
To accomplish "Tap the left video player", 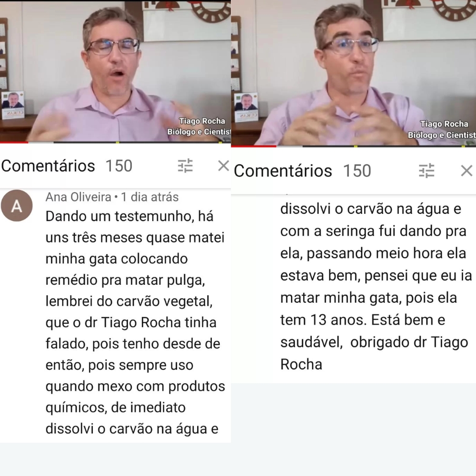I will pyautogui.click(x=115, y=71).
